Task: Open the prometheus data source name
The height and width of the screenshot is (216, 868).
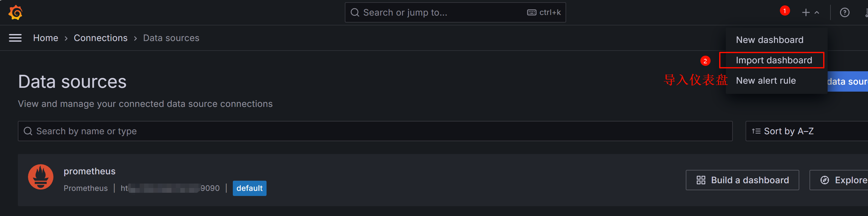Action: pos(89,171)
